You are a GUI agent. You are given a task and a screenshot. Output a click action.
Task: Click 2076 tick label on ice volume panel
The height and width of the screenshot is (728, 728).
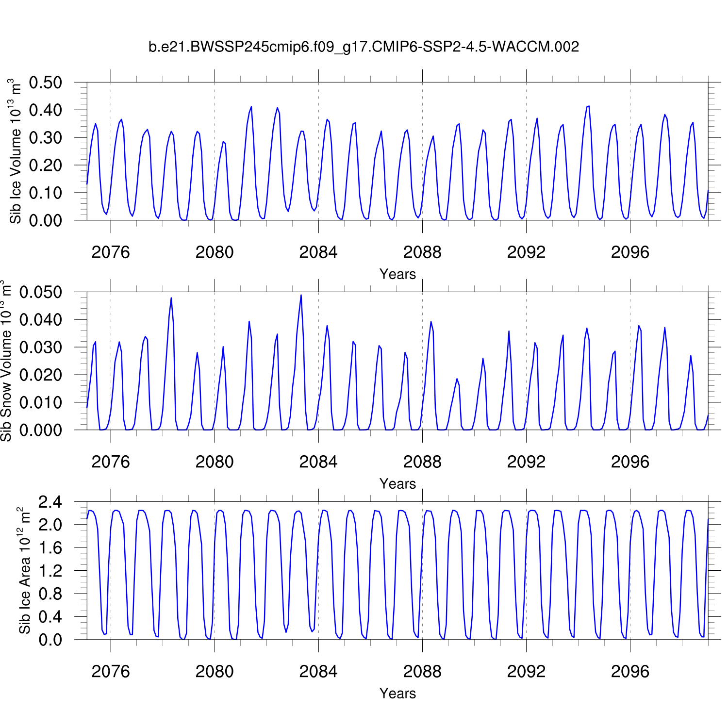111,252
